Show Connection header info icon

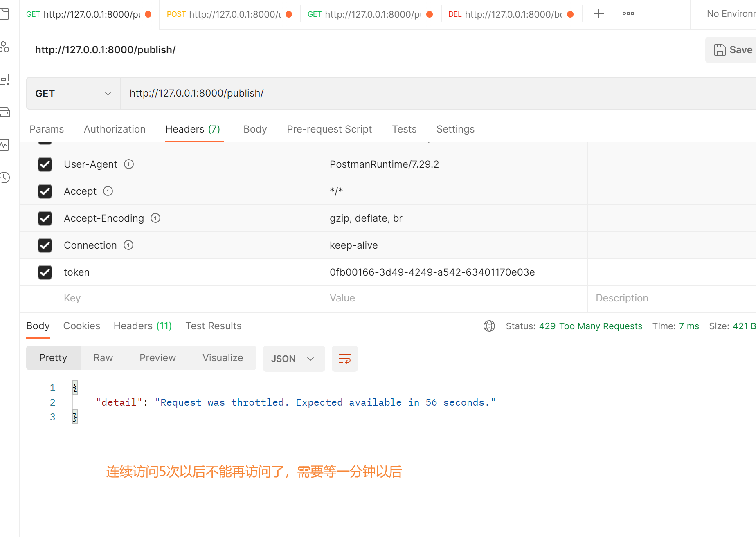coord(128,245)
